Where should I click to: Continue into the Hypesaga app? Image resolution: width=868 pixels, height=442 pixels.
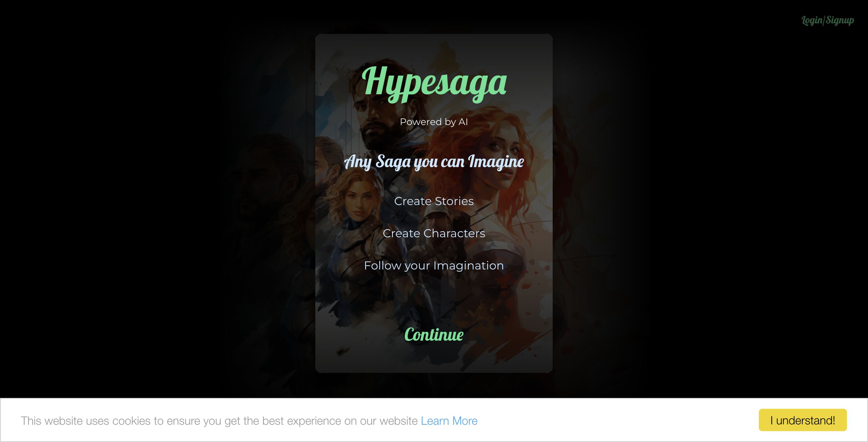click(x=434, y=335)
